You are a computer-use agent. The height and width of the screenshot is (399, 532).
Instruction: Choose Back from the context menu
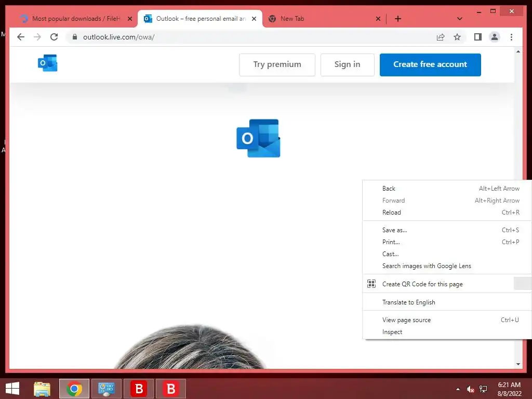[x=447, y=188]
